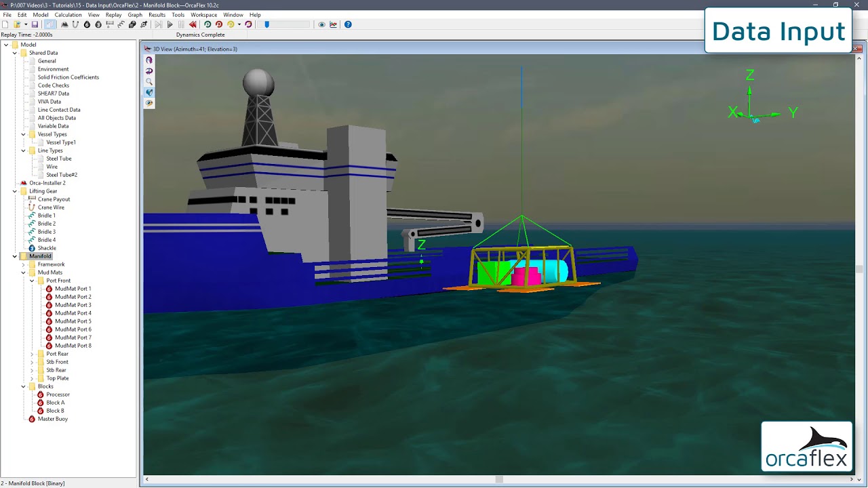
Task: Open the dropdown arrow beside replay step icon
Action: (x=239, y=24)
